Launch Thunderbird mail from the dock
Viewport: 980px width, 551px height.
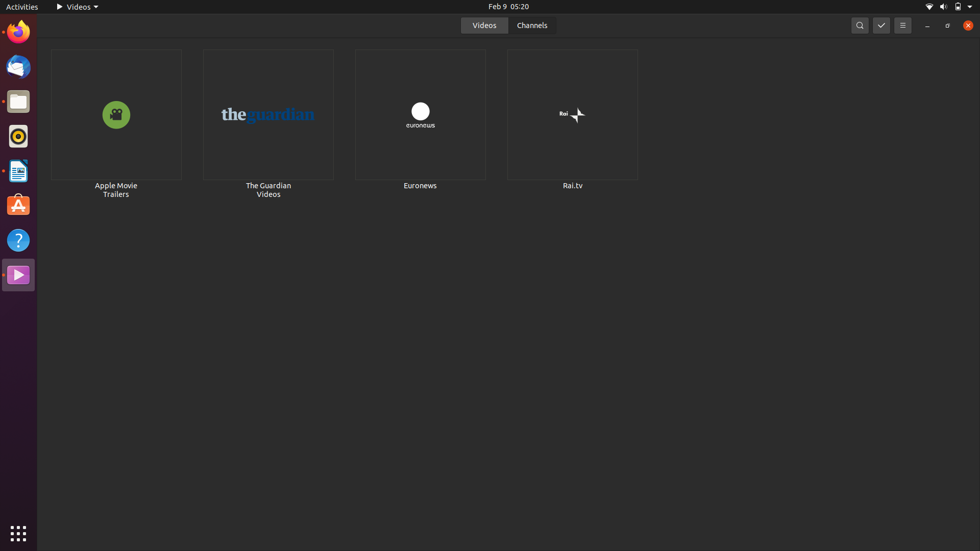pos(18,67)
